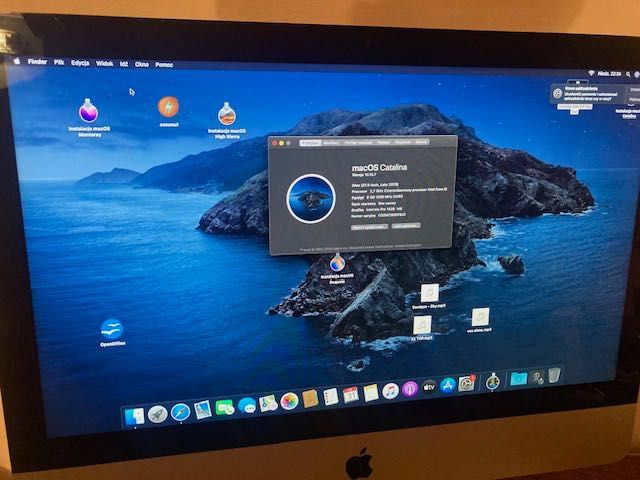Open the Mail stamp icon in Dock
This screenshot has width=640, height=480.
(202, 409)
